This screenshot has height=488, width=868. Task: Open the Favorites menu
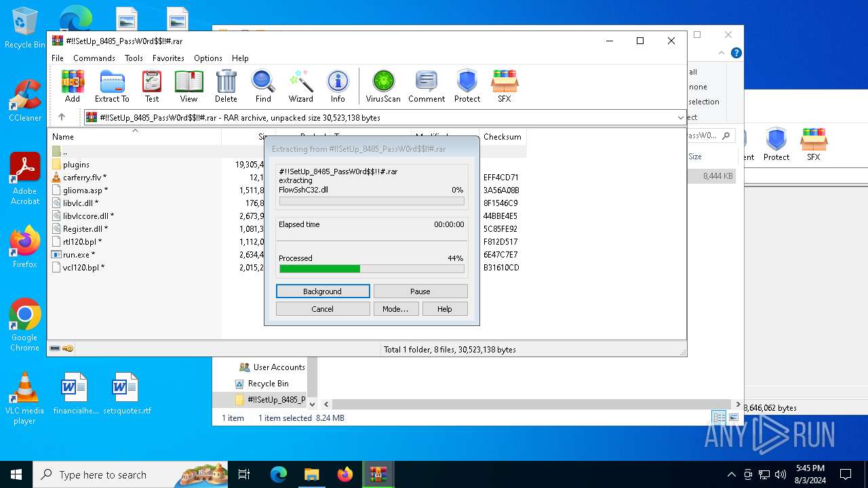[168, 58]
